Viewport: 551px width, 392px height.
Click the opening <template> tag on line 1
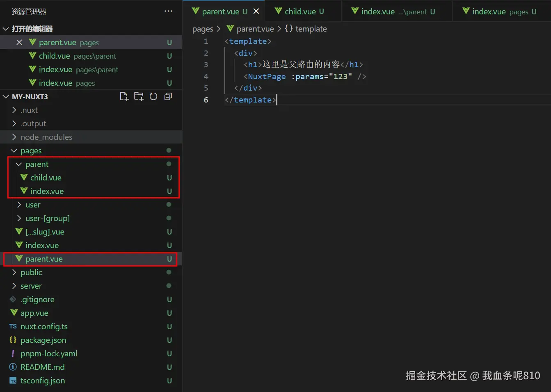tap(248, 41)
